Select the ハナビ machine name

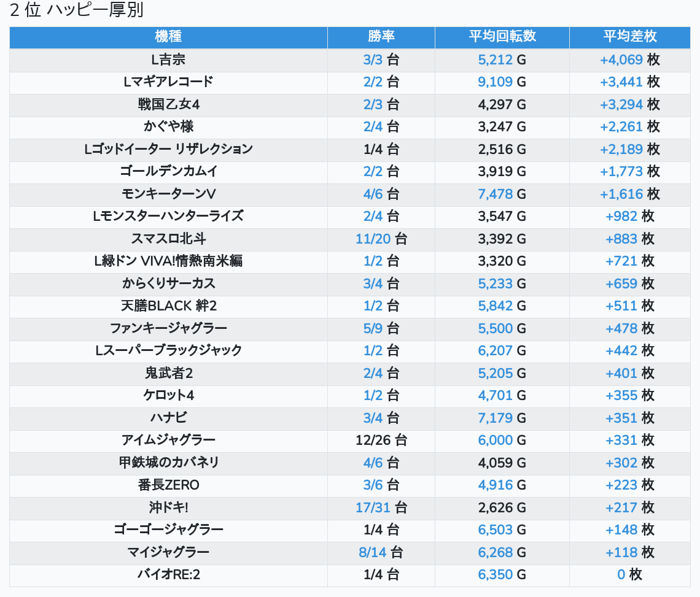168,418
